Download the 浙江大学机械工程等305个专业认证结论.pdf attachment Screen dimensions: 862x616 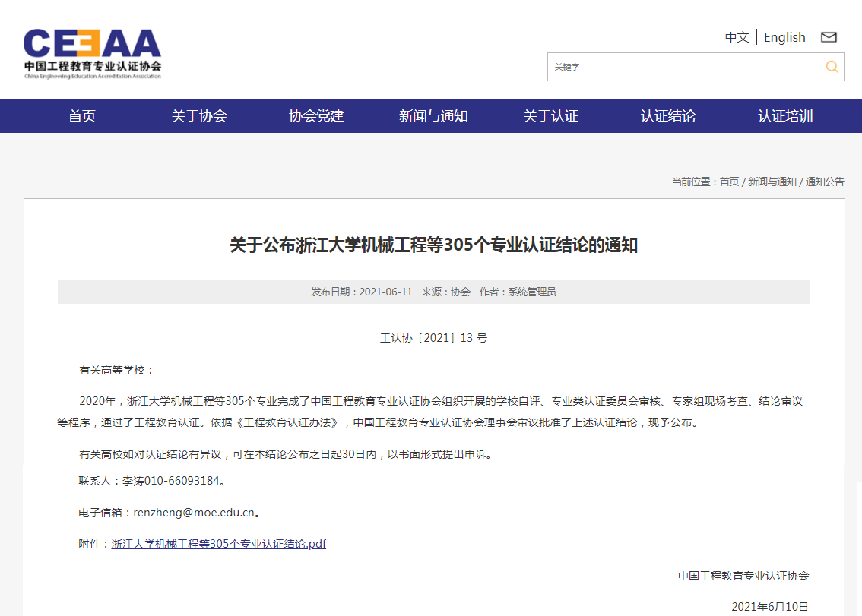point(220,543)
